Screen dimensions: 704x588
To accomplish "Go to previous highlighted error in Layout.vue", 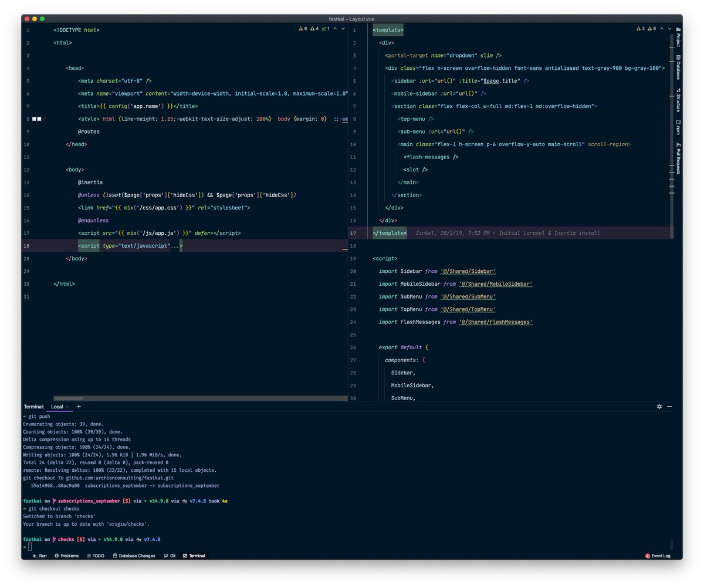I will coord(662,29).
